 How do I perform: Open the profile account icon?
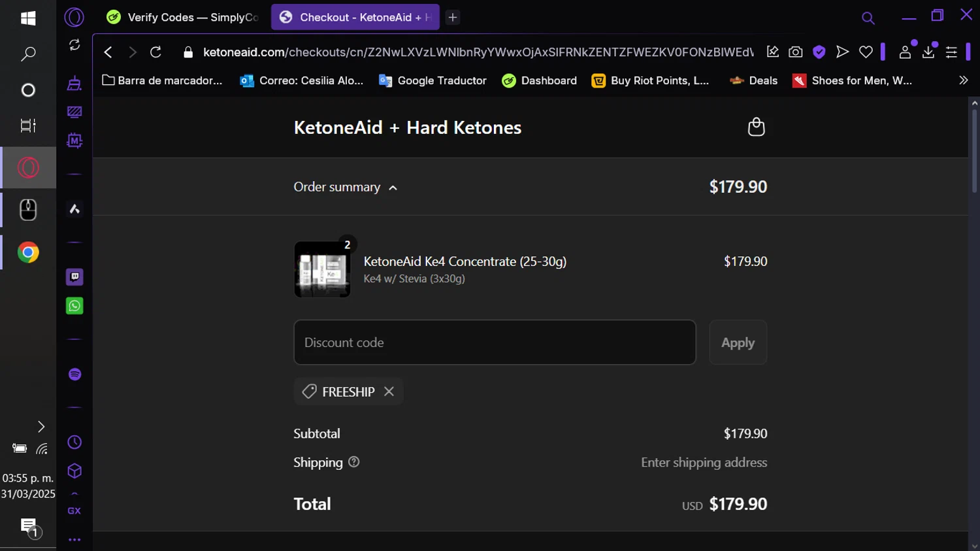905,52
